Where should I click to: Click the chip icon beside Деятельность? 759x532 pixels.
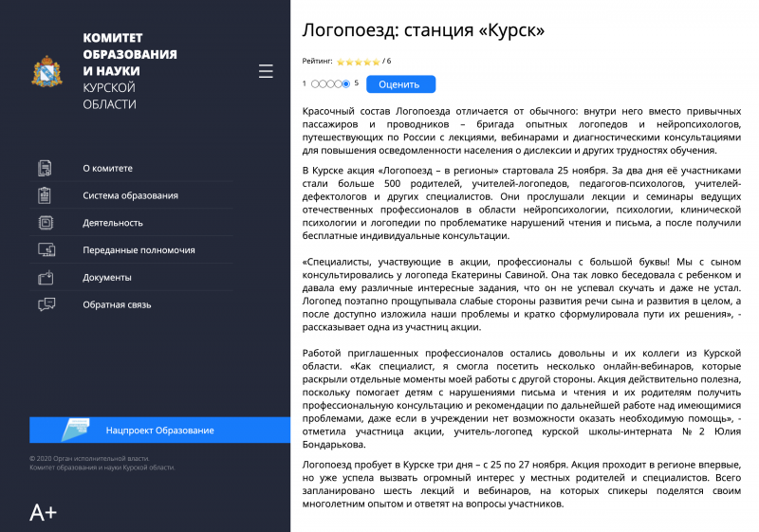tap(46, 223)
